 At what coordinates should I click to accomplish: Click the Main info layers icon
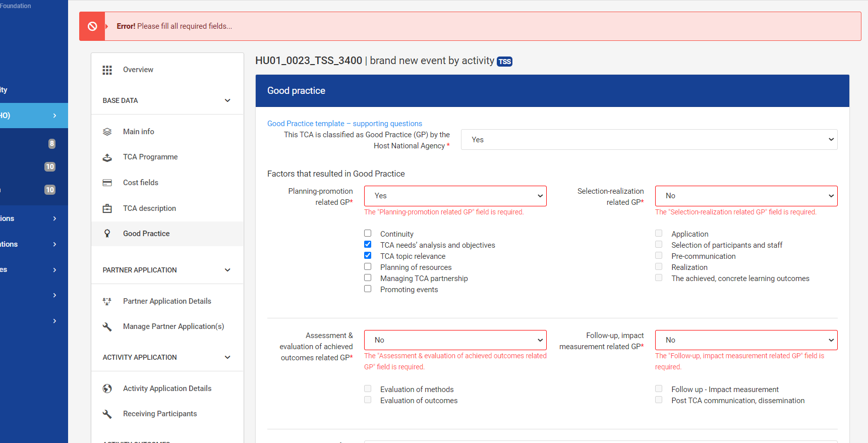tap(107, 132)
